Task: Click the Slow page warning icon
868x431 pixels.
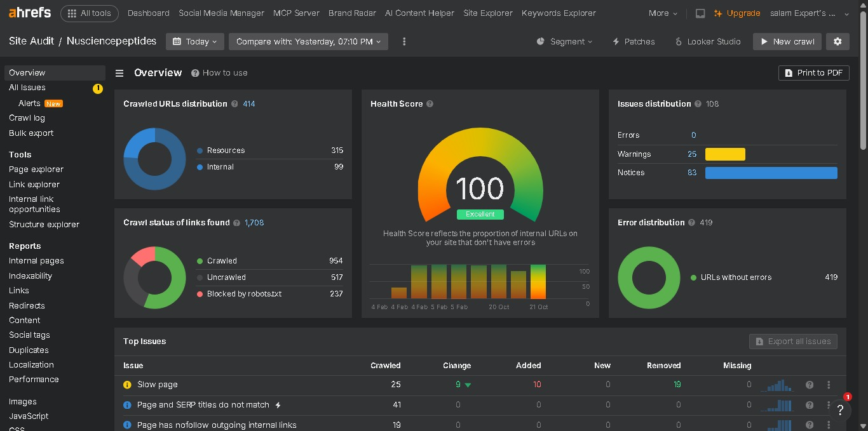Action: (127, 385)
